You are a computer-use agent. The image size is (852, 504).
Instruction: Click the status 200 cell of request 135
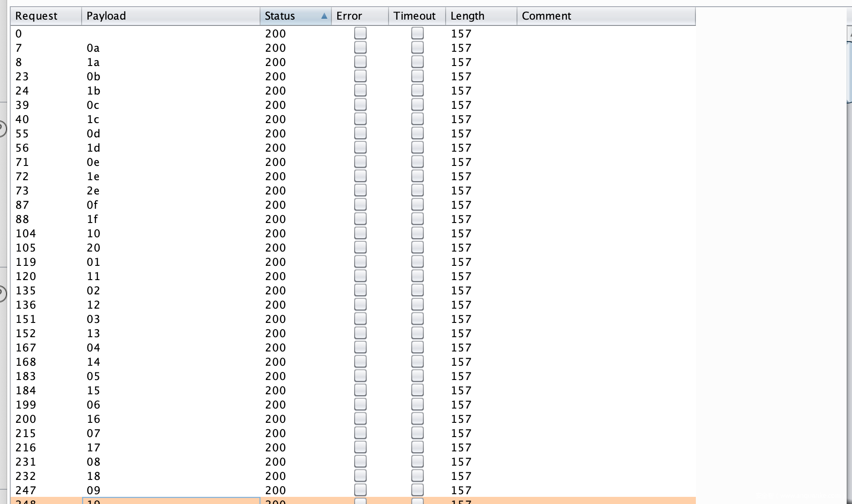point(275,291)
